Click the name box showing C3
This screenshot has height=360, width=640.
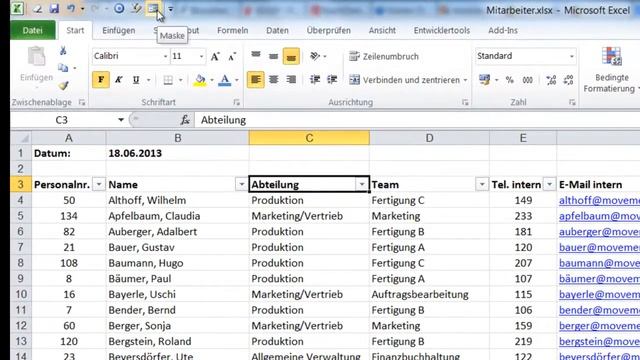click(x=62, y=120)
